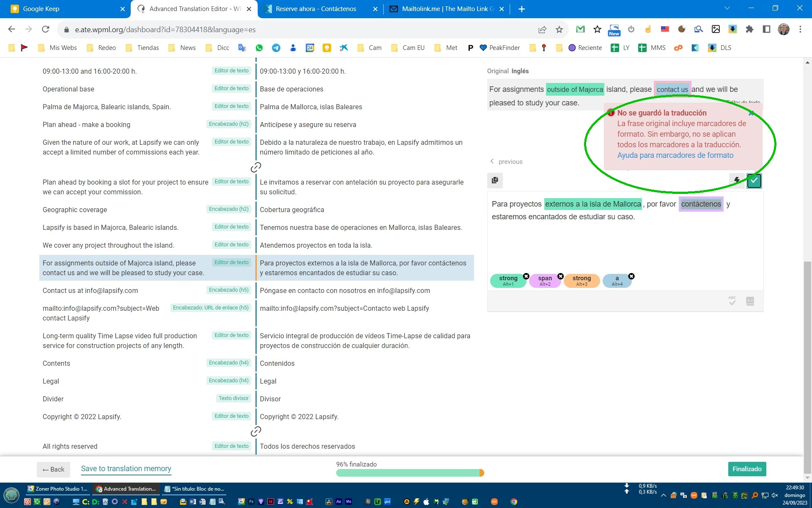This screenshot has width=812, height=508.
Task: Apply the span Alt+2 format marker
Action: pyautogui.click(x=545, y=281)
